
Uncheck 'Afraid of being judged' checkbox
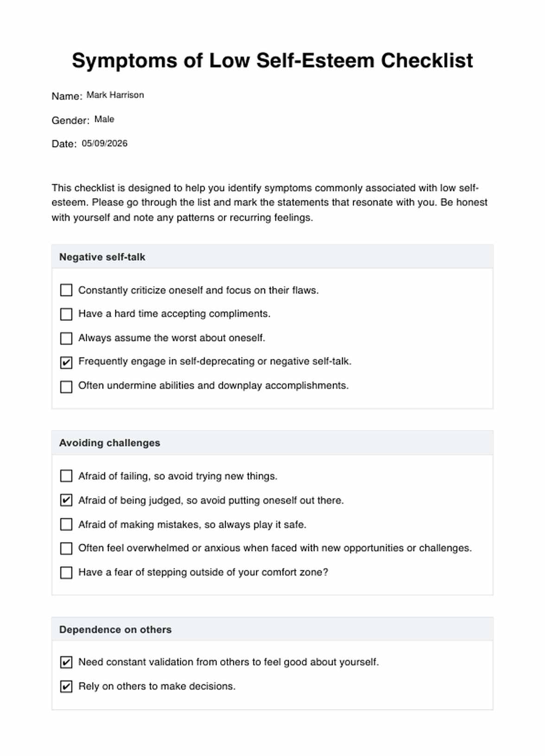point(66,500)
